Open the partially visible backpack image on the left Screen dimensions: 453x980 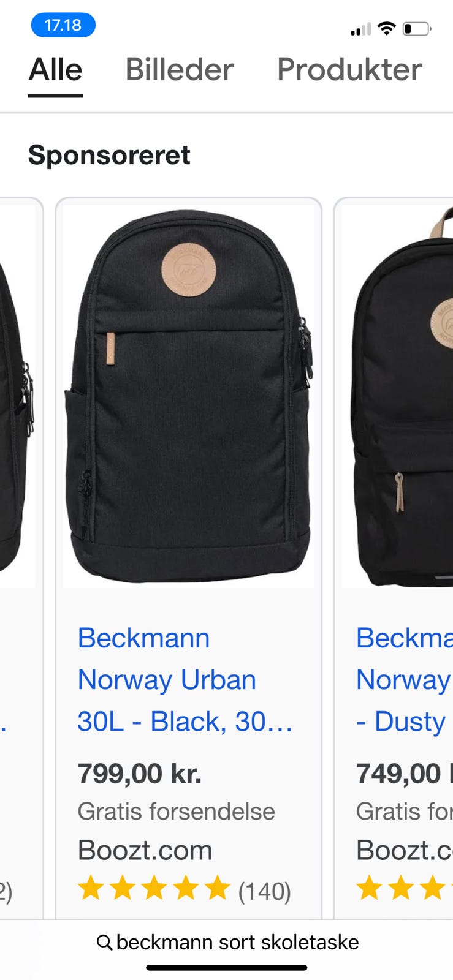(17, 396)
